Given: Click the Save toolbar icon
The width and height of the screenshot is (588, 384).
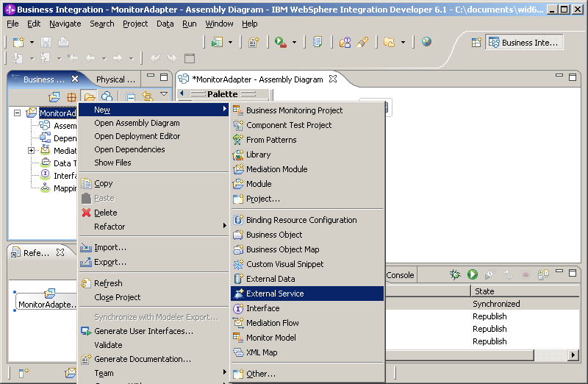Looking at the screenshot, I should pos(46,42).
